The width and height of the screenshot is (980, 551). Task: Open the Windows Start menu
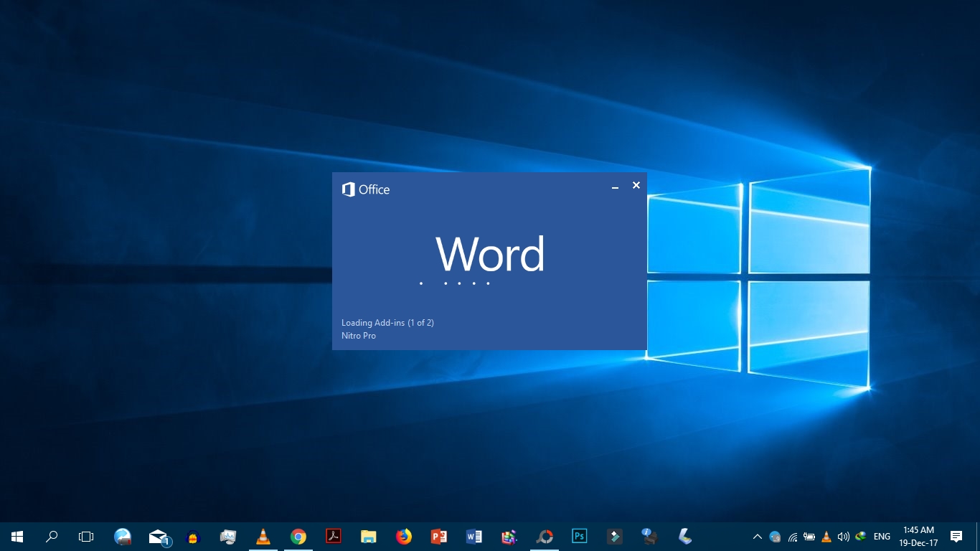click(17, 536)
